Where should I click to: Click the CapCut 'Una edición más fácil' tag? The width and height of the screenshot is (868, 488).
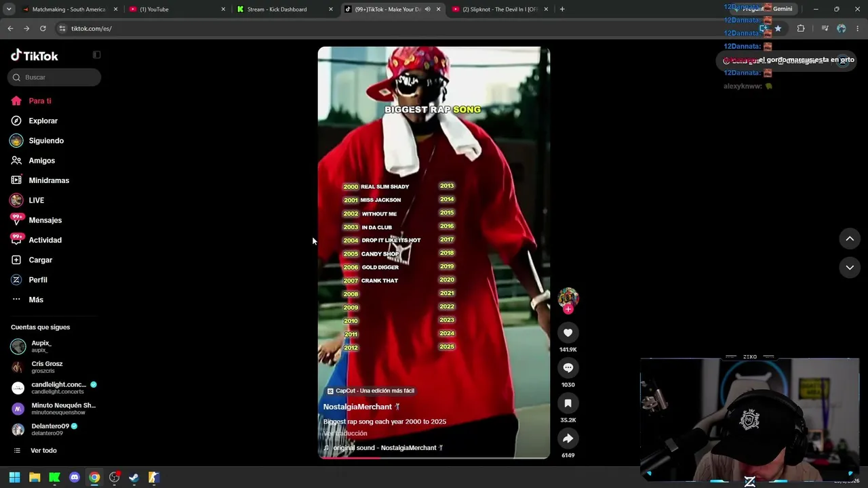pos(370,391)
